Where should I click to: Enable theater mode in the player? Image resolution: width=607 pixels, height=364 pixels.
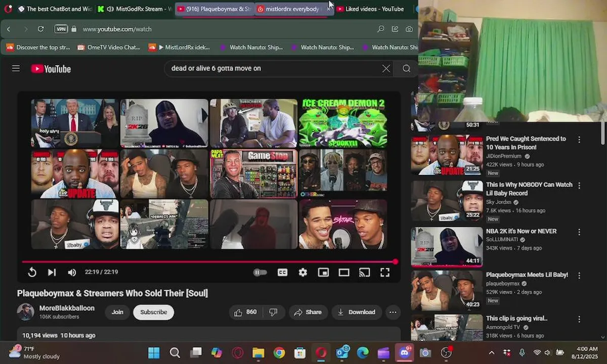tap(344, 272)
